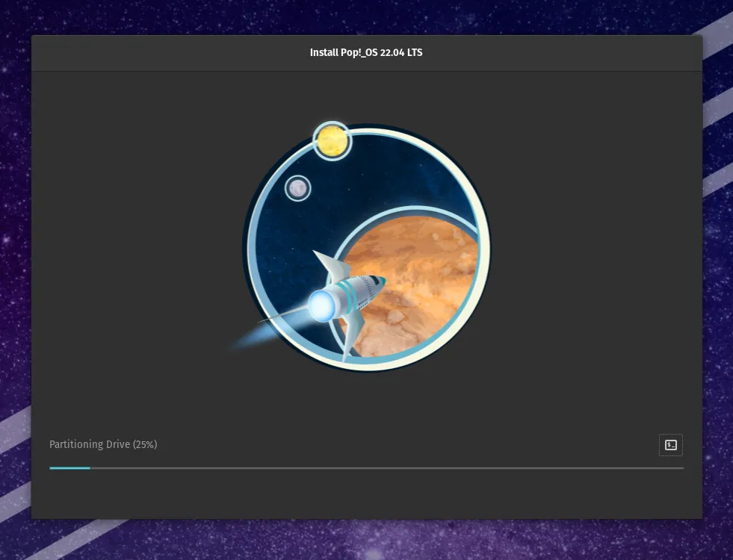This screenshot has width=733, height=560.
Task: Open the terminal log view icon
Action: pyautogui.click(x=670, y=445)
